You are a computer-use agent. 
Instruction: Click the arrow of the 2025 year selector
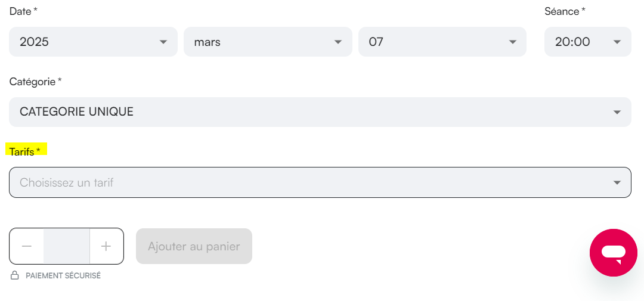tap(163, 42)
